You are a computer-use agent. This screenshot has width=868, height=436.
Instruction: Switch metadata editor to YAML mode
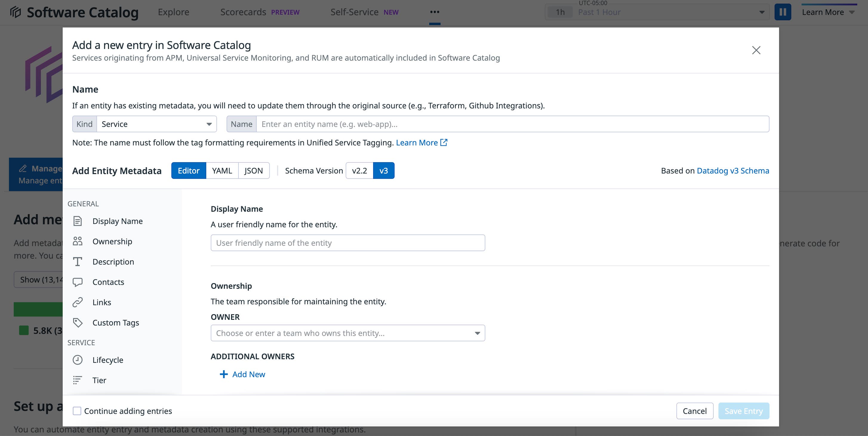pyautogui.click(x=222, y=170)
